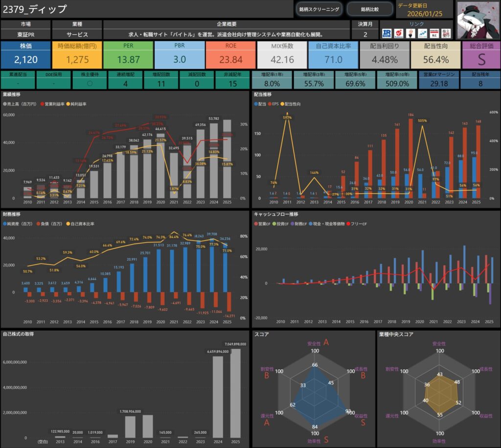Screen dimensions: 501x448
Task: Click the 株主優待 link icon
Action: [x=446, y=33]
